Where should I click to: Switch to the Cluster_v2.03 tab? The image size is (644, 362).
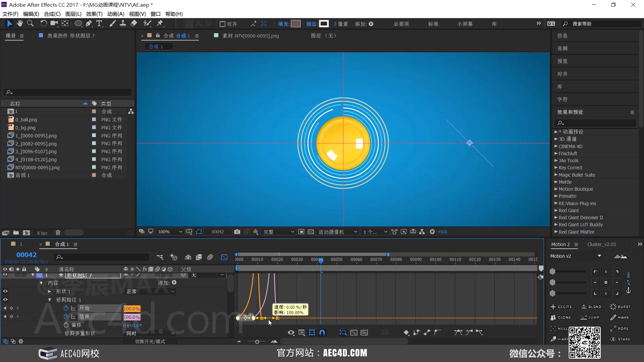[601, 244]
